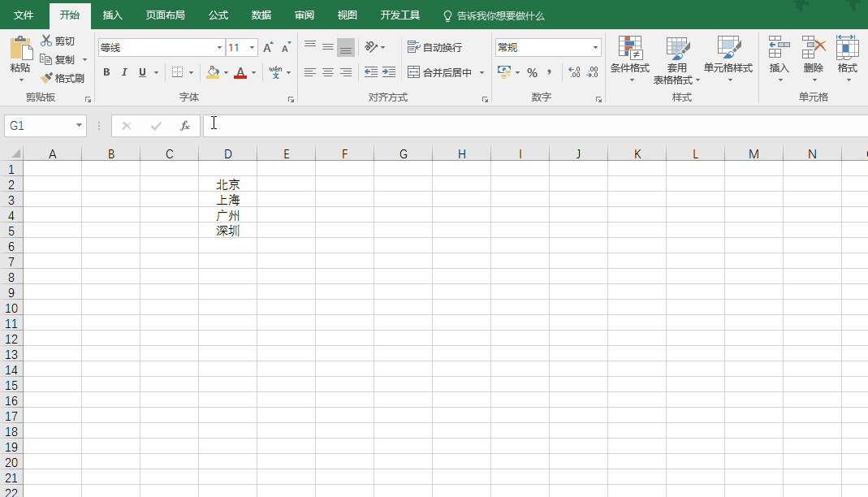Select cell containing 深圳
Viewport: 868px width, 497px height.
click(227, 231)
